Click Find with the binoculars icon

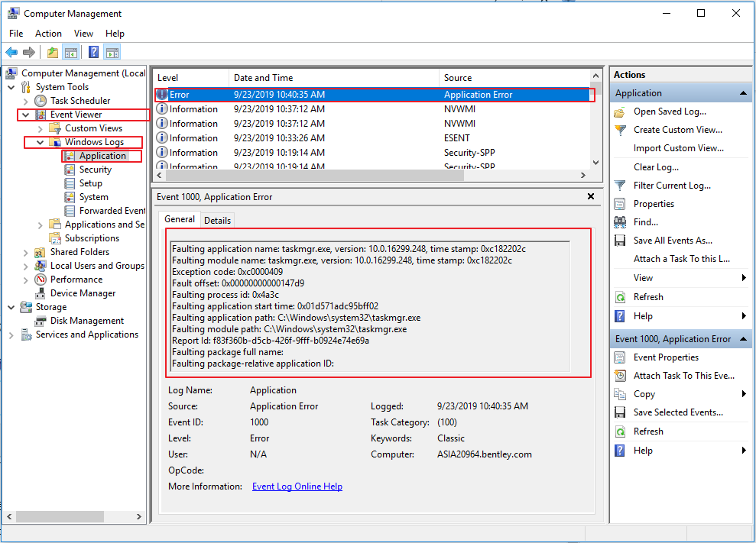(645, 222)
